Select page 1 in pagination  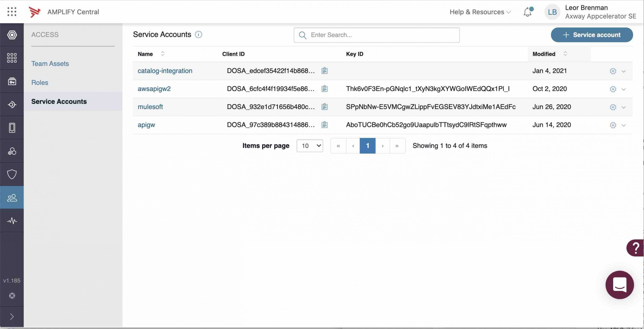tap(368, 146)
